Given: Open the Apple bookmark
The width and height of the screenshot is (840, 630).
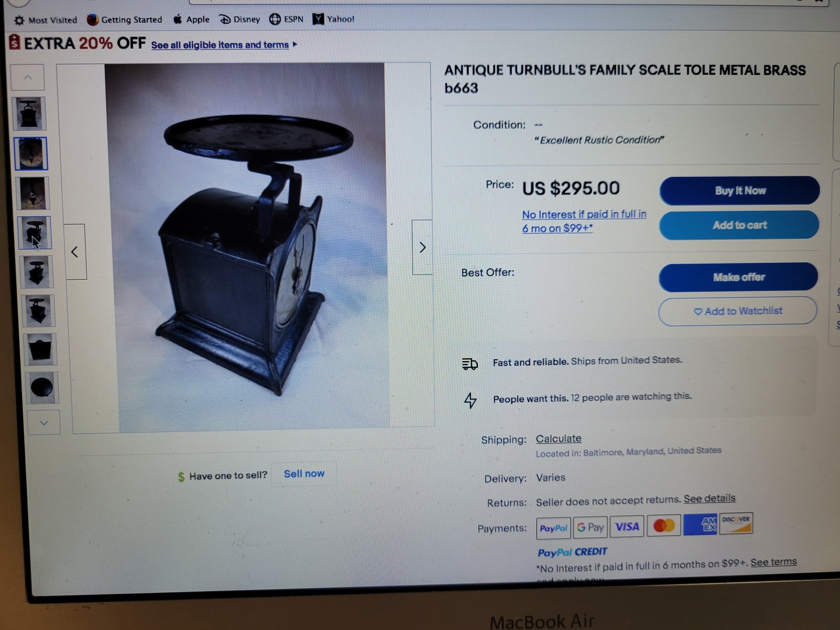Looking at the screenshot, I should pyautogui.click(x=191, y=19).
